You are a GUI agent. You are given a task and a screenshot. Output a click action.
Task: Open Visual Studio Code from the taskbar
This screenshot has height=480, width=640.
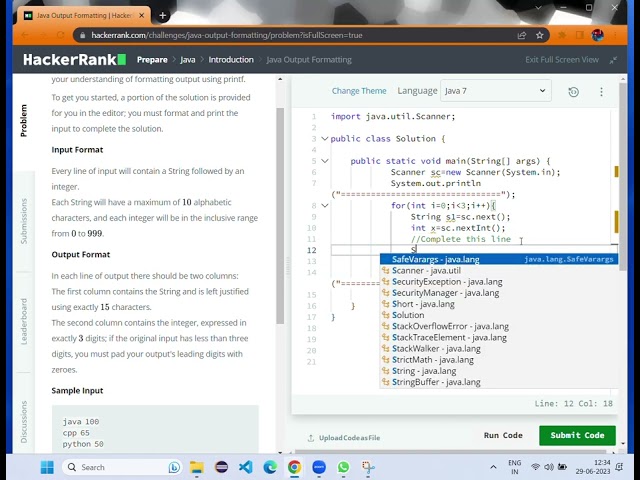click(246, 467)
